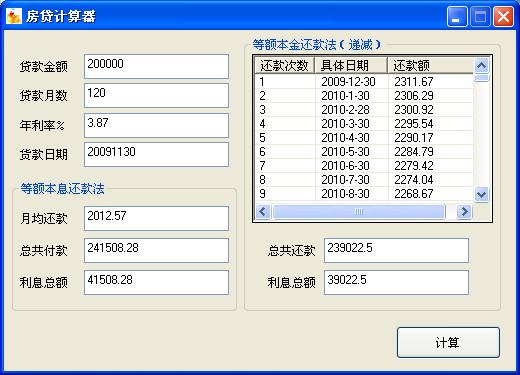The height and width of the screenshot is (375, 520).
Task: Click the 月均还款 result field
Action: pos(156,218)
